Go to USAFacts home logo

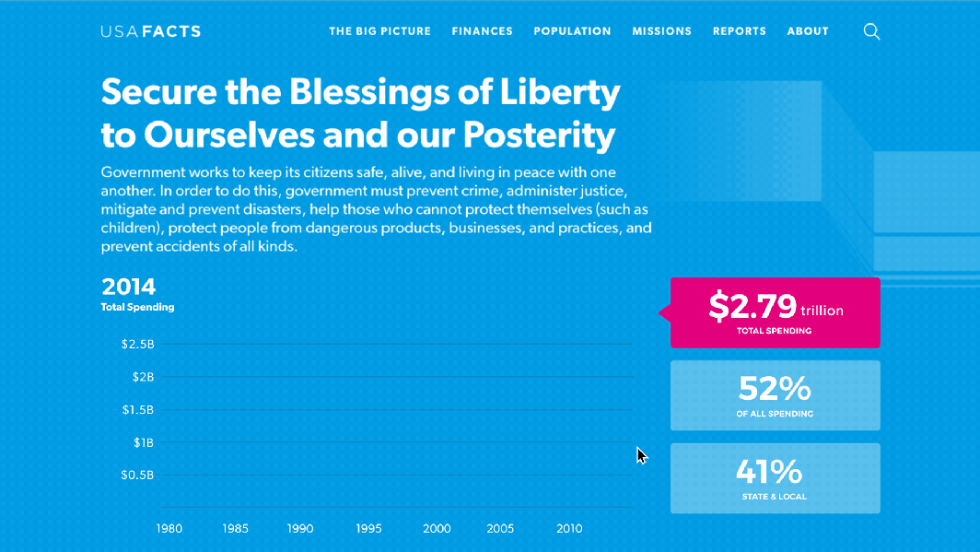(x=151, y=31)
